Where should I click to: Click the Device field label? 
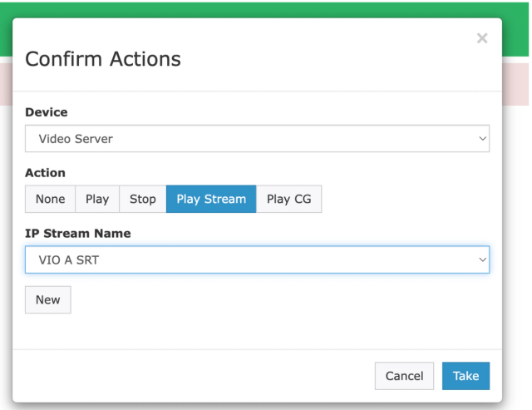coord(47,111)
